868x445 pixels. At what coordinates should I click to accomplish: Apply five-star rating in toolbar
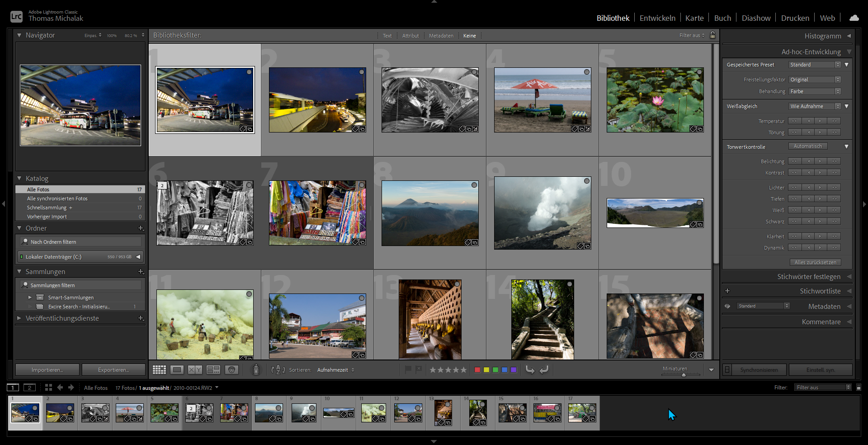click(x=463, y=370)
